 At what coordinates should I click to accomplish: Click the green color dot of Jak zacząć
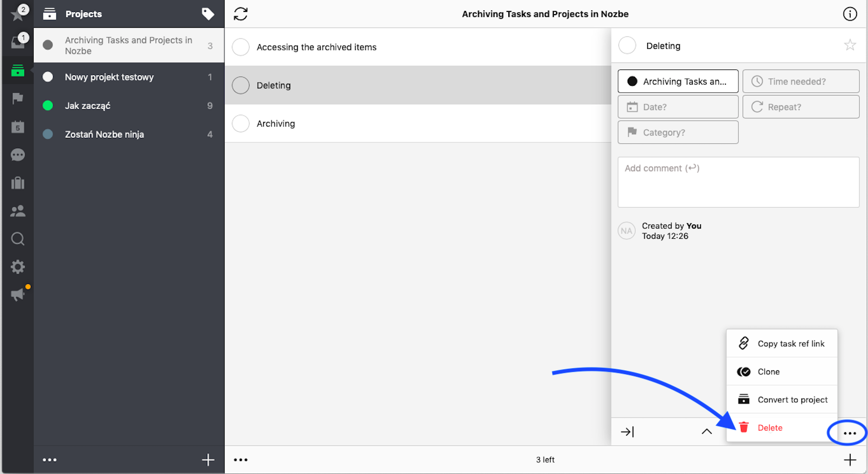pyautogui.click(x=48, y=105)
